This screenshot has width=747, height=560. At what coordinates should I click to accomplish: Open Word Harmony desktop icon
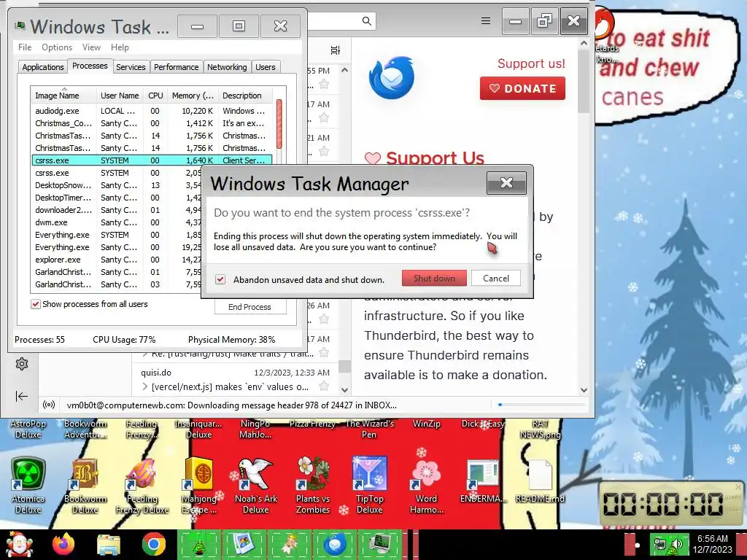pos(426,485)
